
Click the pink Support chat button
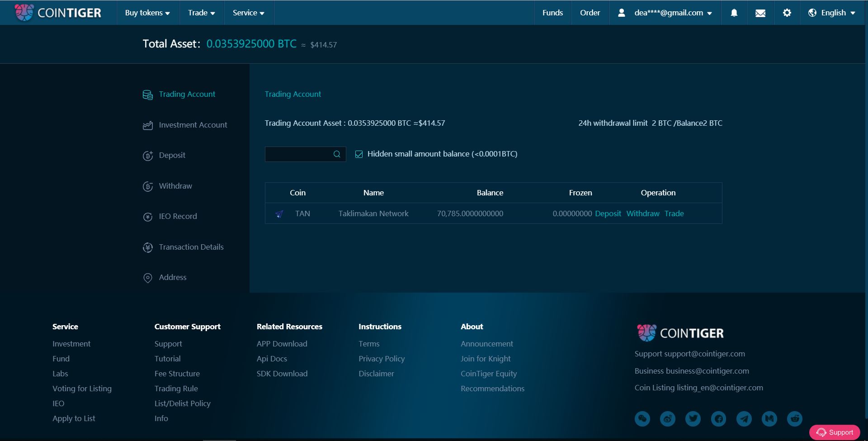click(x=835, y=432)
